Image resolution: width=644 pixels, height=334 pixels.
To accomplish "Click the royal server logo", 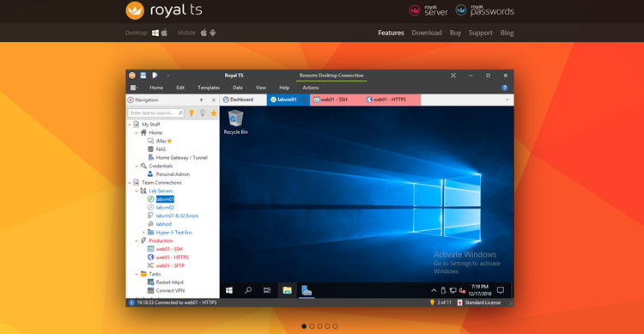I will pyautogui.click(x=428, y=10).
